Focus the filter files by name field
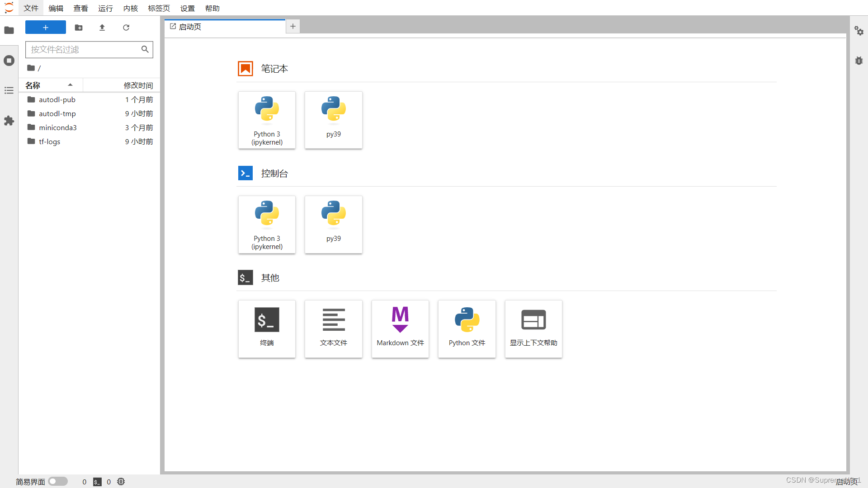The width and height of the screenshot is (868, 488). (89, 49)
